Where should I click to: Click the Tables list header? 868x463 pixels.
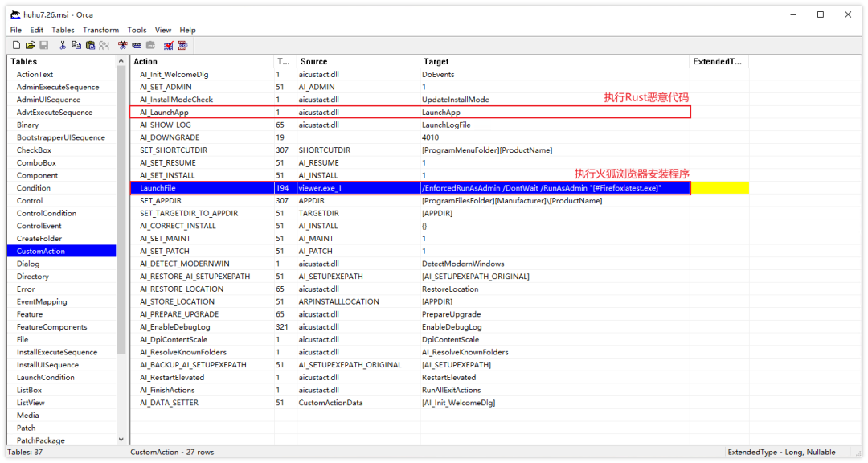(x=61, y=61)
